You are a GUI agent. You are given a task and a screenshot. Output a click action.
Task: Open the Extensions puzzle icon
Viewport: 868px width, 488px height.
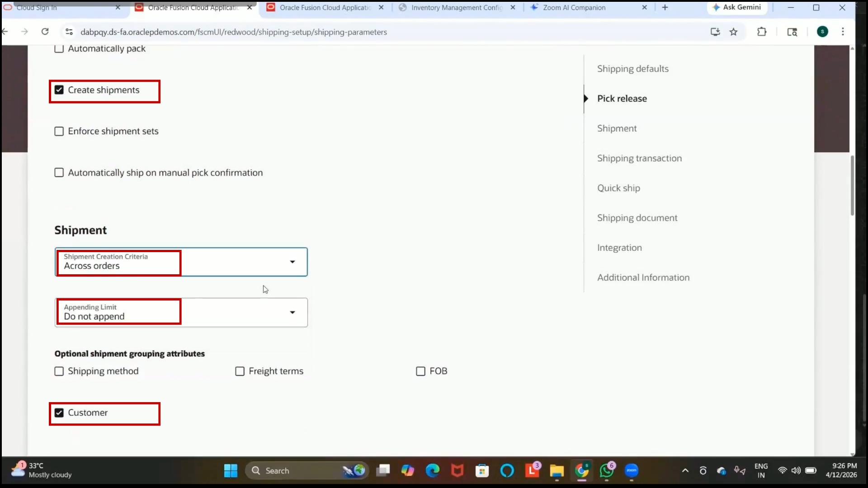coord(762,32)
